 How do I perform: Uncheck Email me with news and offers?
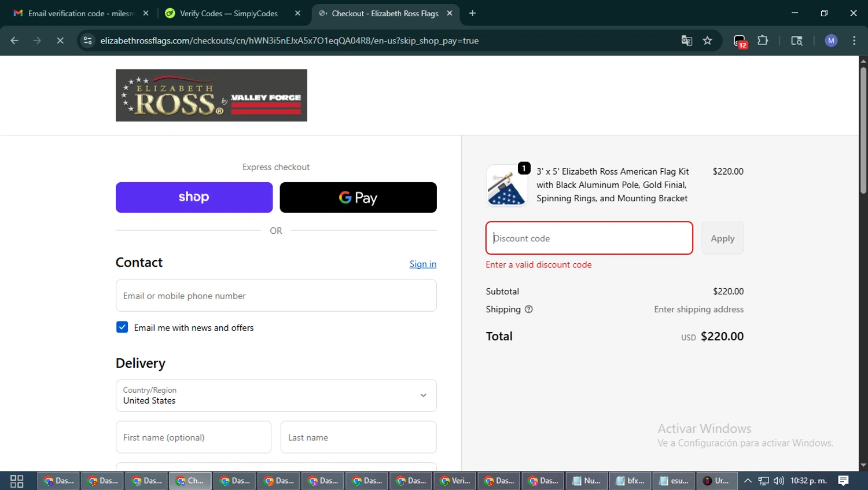coord(122,327)
